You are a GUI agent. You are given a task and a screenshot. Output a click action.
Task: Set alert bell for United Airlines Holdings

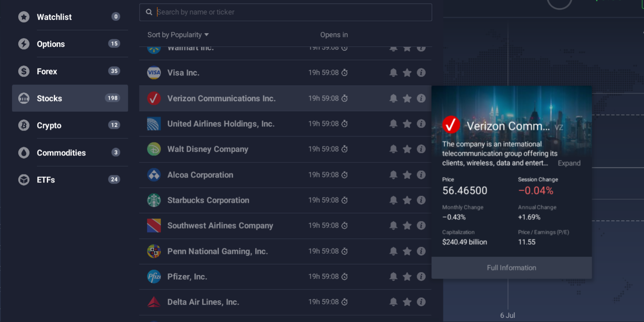click(x=393, y=123)
